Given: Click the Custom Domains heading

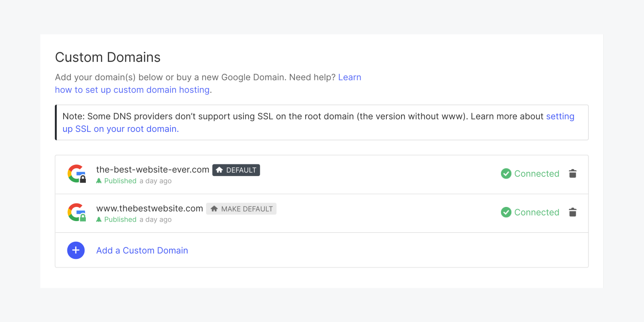Looking at the screenshot, I should [108, 57].
